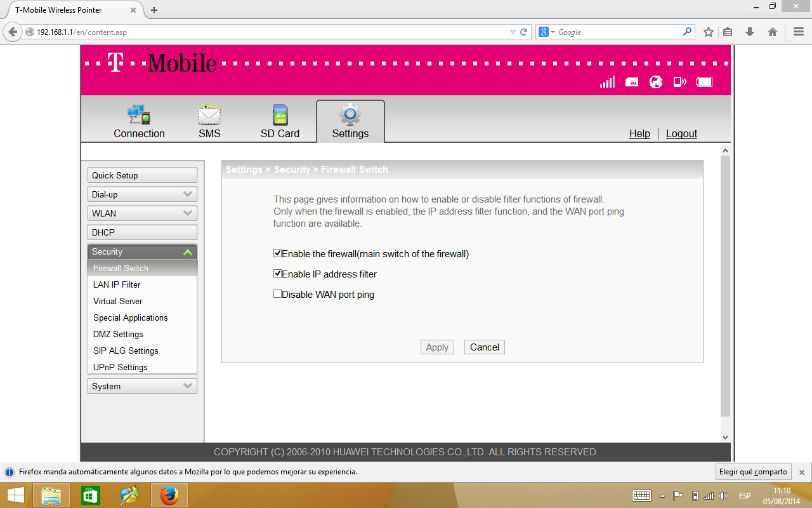Screen dimensions: 812x508
Task: Click the Logout link
Action: tap(681, 133)
